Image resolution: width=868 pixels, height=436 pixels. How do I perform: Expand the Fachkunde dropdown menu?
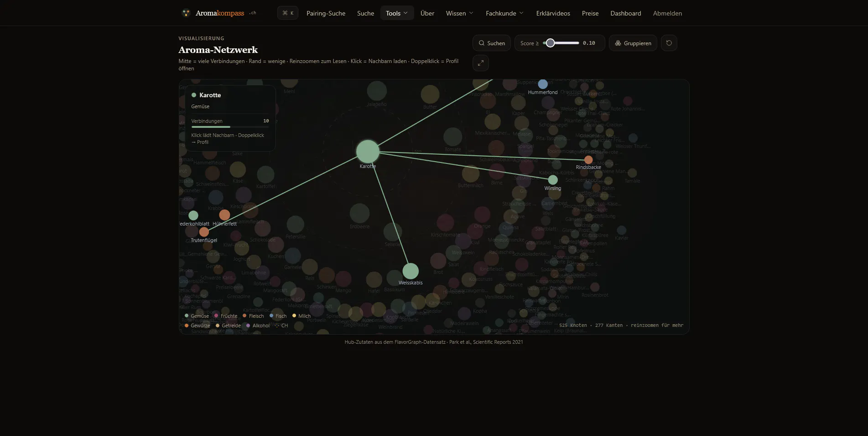504,13
